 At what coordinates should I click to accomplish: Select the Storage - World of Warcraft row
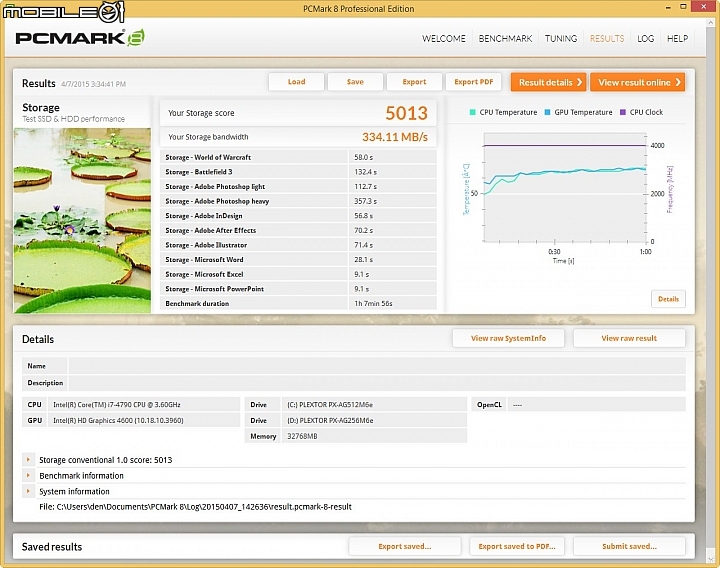298,157
